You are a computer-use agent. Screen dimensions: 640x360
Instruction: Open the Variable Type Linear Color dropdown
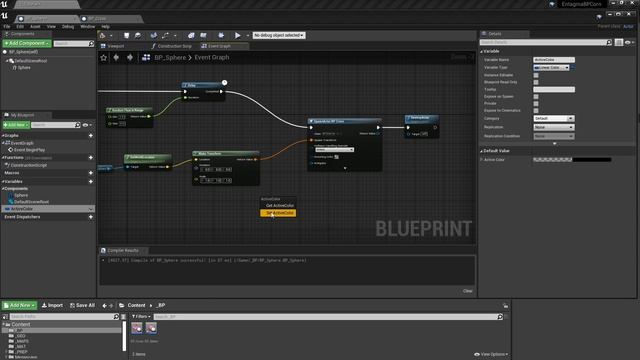551,68
